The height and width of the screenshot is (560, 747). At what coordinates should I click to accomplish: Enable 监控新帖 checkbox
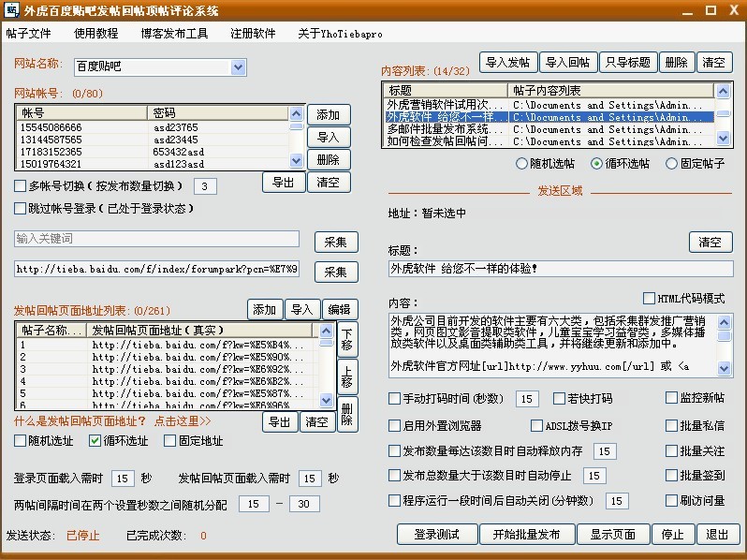click(x=671, y=398)
